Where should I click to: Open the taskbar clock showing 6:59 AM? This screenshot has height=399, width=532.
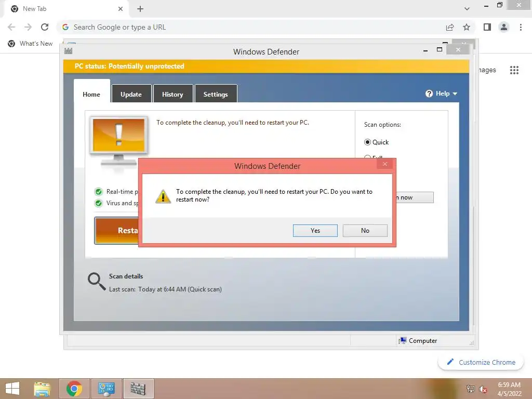click(x=509, y=389)
